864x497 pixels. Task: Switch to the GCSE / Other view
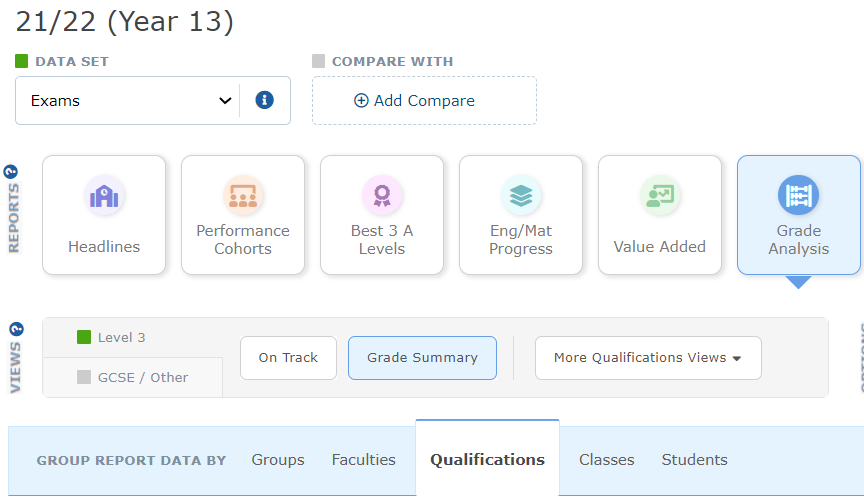pyautogui.click(x=133, y=377)
